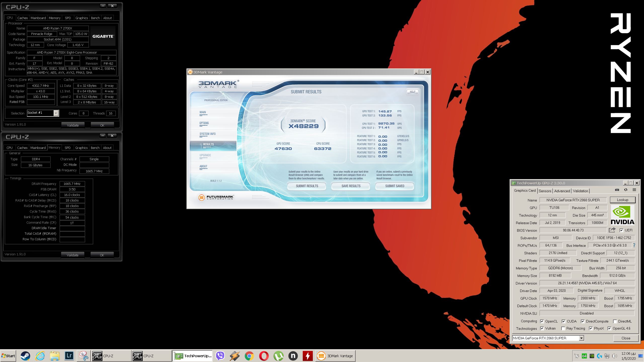Launch Opera browser from the taskbar
This screenshot has height=362, width=644.
point(264,356)
